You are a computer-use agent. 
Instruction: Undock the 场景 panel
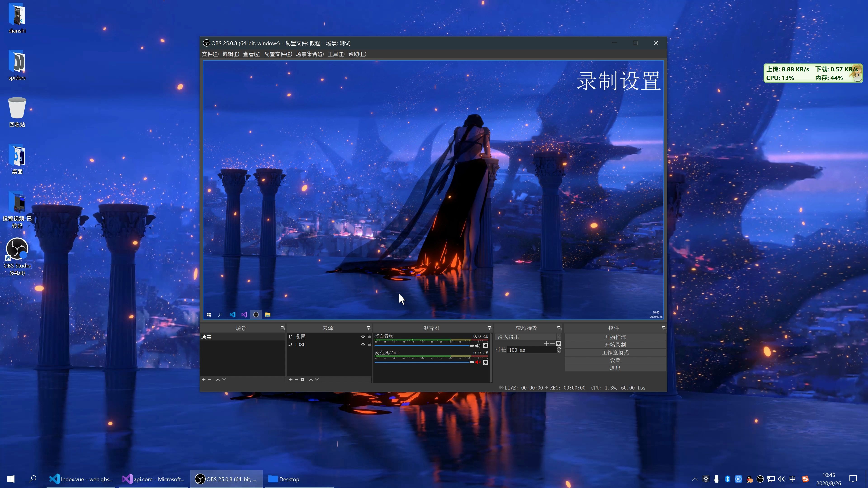(x=283, y=328)
